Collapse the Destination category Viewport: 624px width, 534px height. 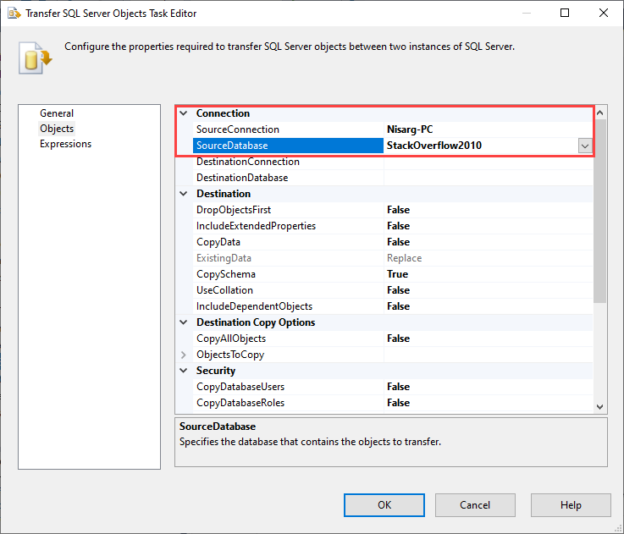(x=183, y=193)
